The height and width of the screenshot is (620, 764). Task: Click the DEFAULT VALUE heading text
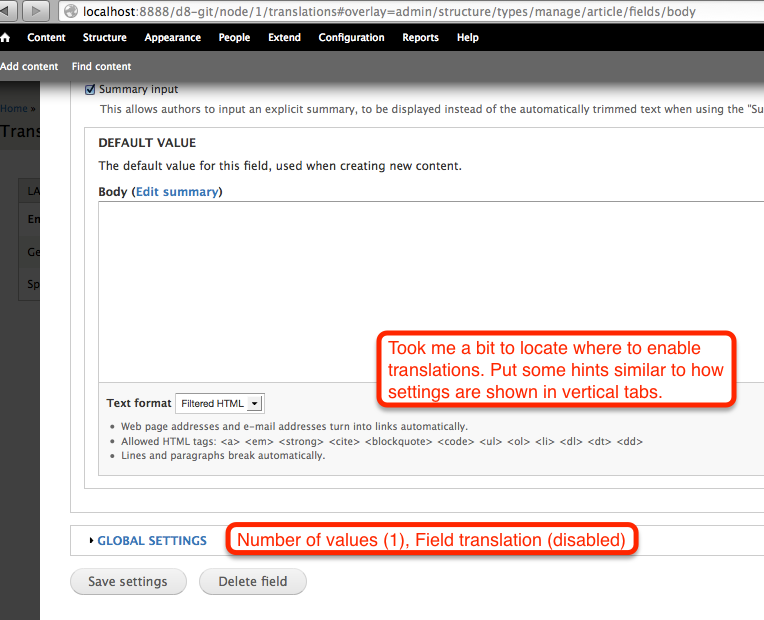[147, 143]
